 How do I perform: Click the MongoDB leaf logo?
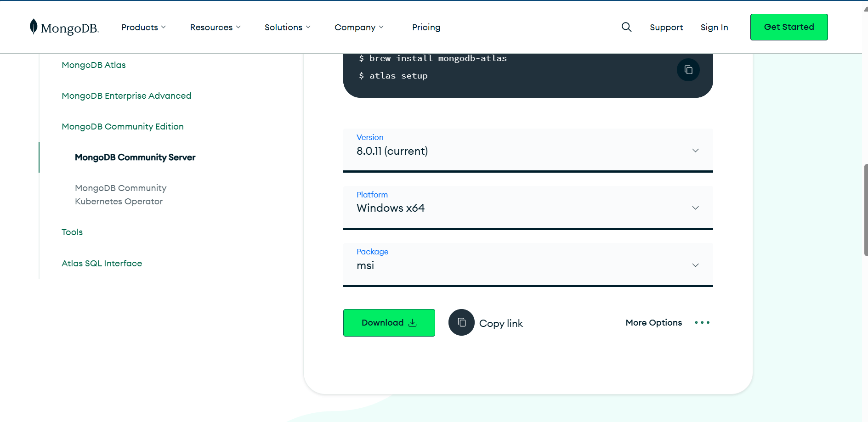coord(34,27)
